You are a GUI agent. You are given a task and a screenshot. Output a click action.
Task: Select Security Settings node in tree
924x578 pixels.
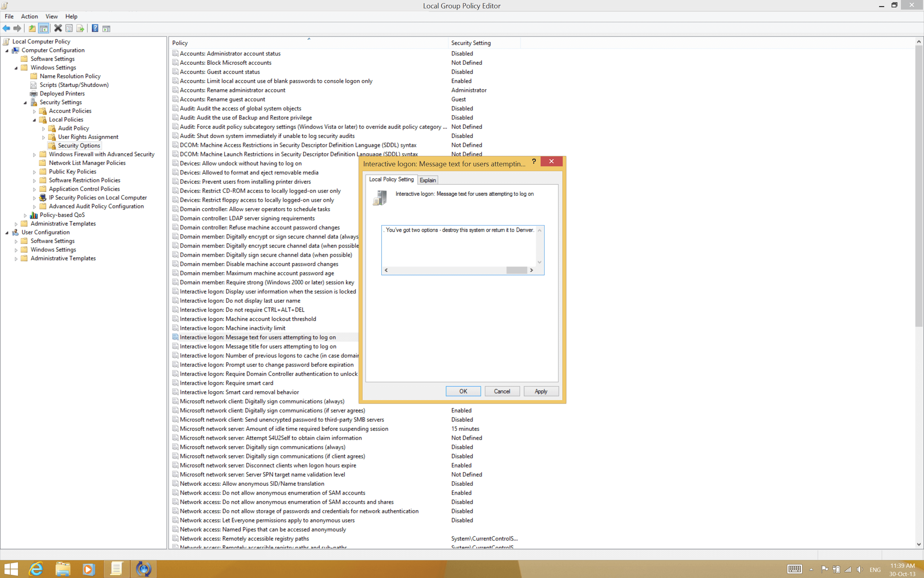click(61, 102)
